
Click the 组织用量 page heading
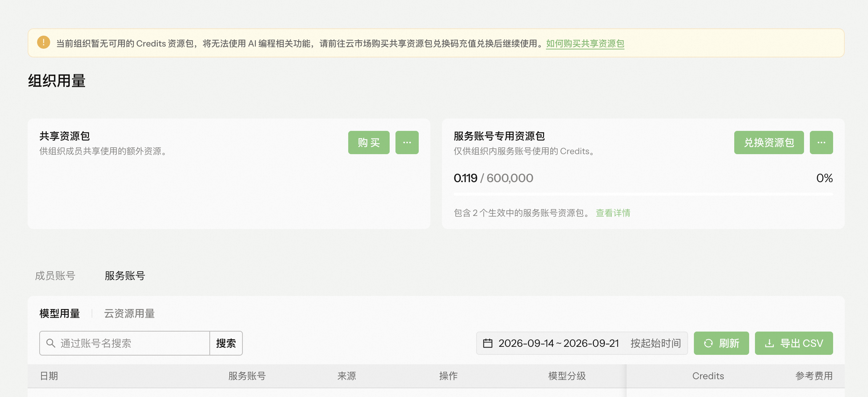click(57, 81)
